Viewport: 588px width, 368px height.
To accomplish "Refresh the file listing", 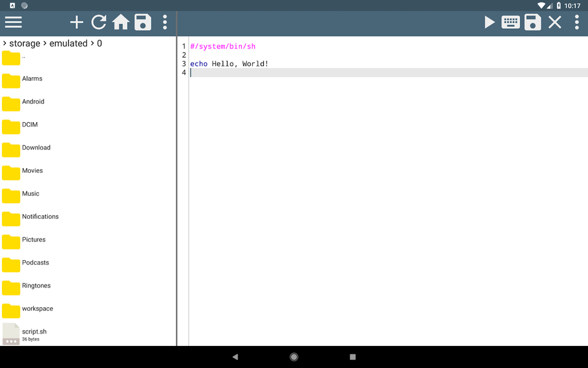I will [99, 22].
